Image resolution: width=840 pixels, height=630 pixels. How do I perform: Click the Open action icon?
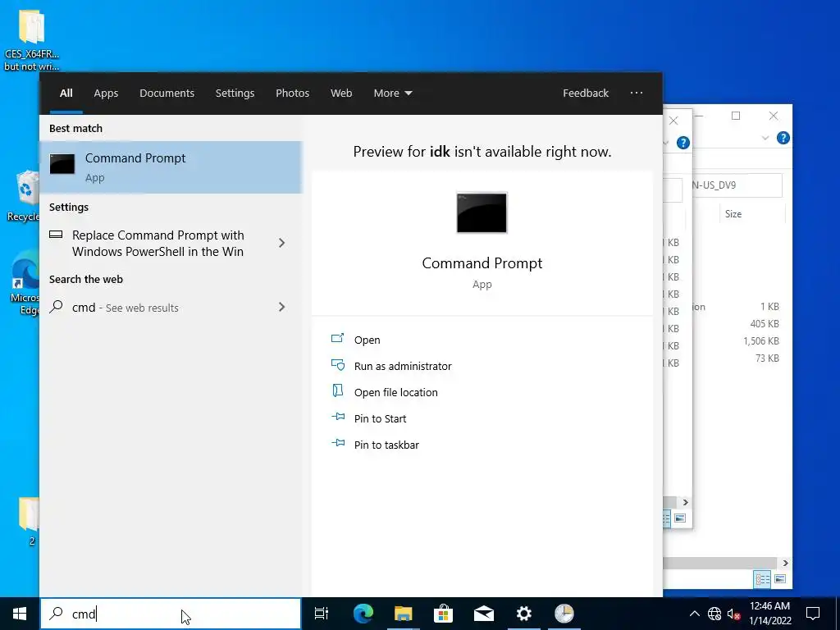pyautogui.click(x=337, y=339)
